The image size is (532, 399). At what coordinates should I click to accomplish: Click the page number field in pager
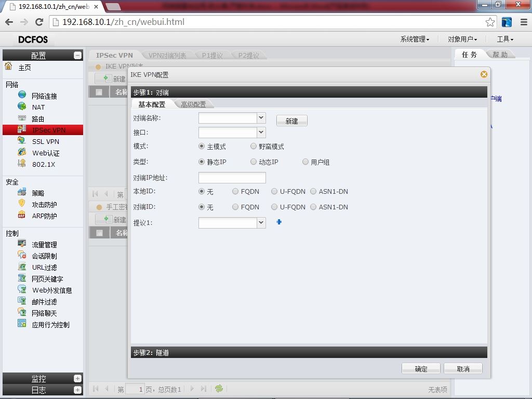pos(135,389)
